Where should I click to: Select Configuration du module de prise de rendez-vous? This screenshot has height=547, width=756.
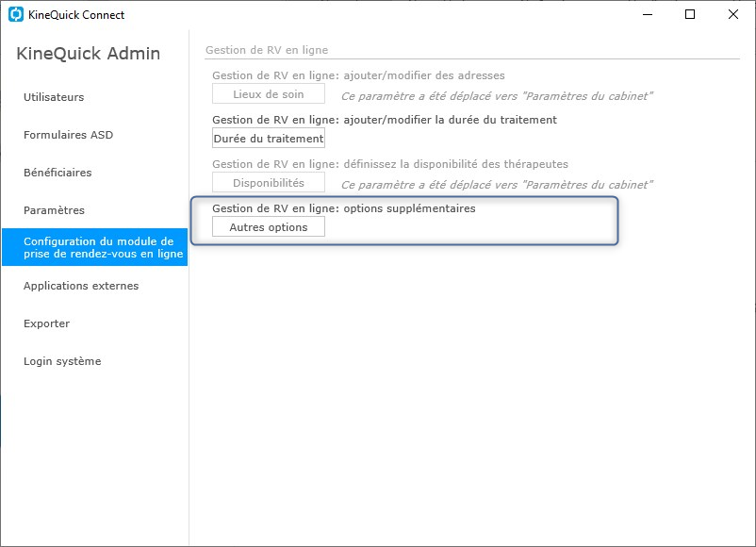(95, 247)
